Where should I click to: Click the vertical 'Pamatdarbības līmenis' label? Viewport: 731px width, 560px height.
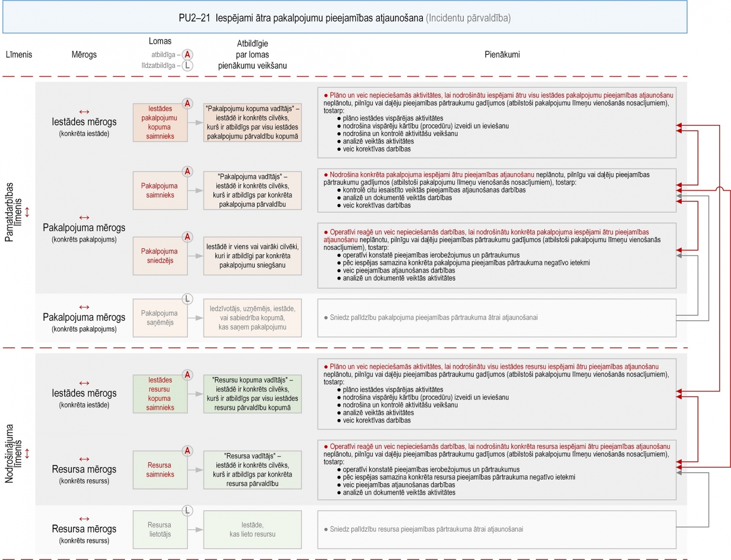[x=14, y=212]
